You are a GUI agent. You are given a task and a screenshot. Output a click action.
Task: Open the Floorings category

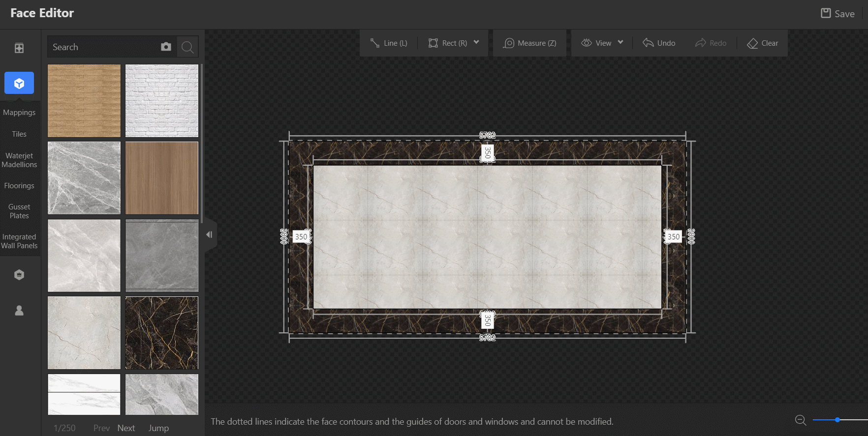click(x=19, y=186)
